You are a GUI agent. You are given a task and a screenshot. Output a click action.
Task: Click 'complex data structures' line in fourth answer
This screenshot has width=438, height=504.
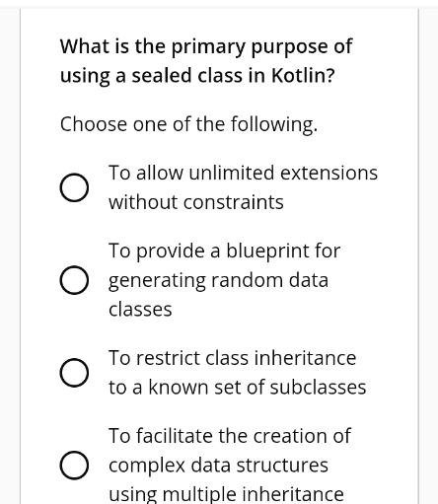click(x=218, y=466)
